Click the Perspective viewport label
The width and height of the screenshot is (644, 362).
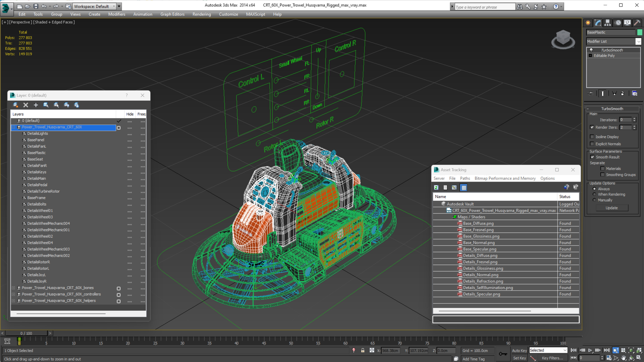coord(21,22)
